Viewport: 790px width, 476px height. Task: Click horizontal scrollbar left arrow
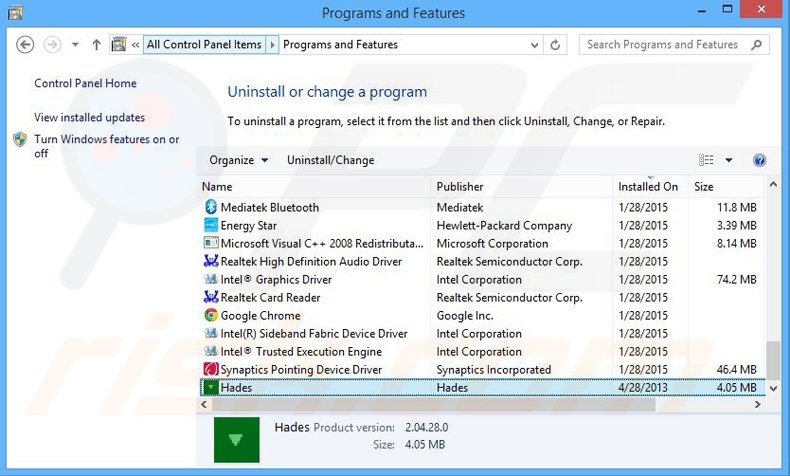point(204,404)
